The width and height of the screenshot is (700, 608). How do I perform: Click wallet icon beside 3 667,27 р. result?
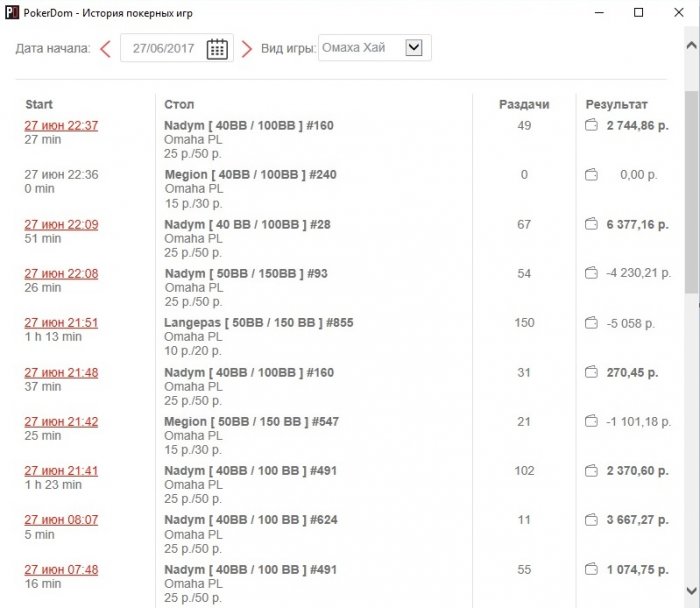click(x=591, y=520)
